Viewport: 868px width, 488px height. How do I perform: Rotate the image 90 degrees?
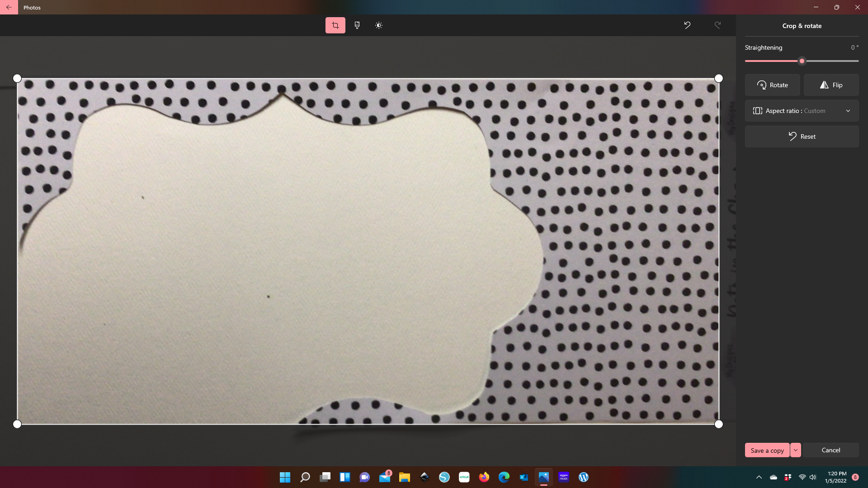tap(772, 85)
